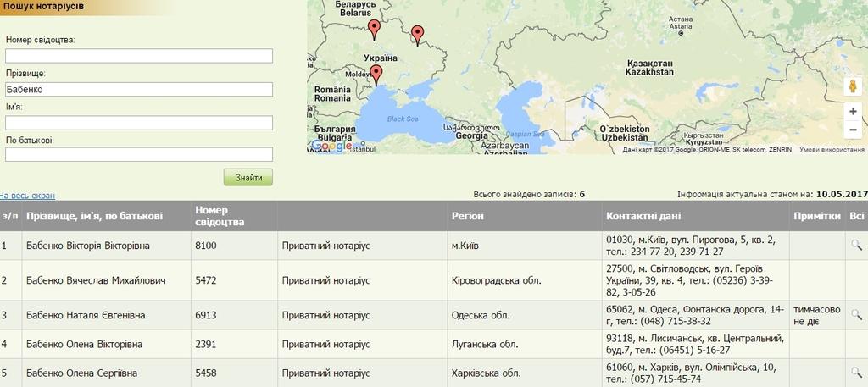Click the Регіон column header
The height and width of the screenshot is (387, 868).
click(468, 216)
